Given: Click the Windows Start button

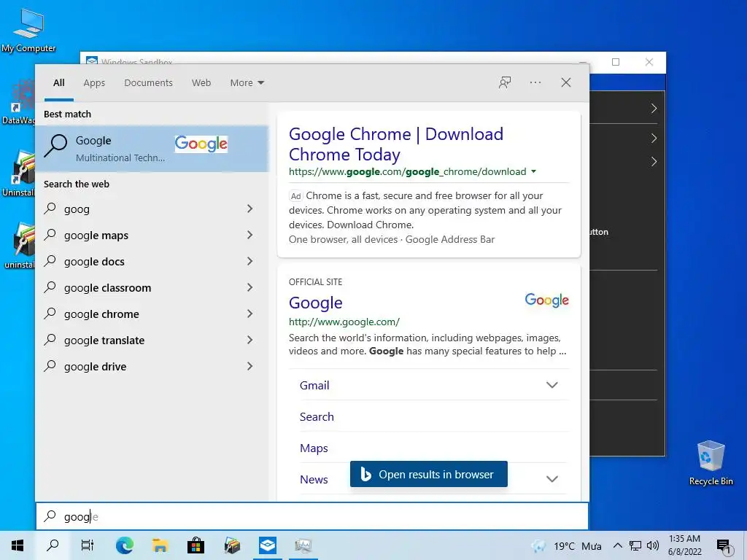Looking at the screenshot, I should [x=18, y=545].
